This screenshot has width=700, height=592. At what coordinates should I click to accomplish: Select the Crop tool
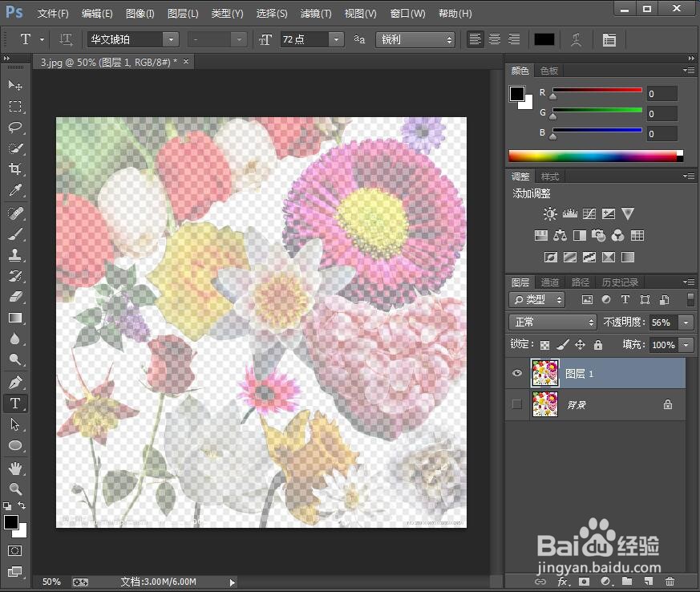pos(14,168)
